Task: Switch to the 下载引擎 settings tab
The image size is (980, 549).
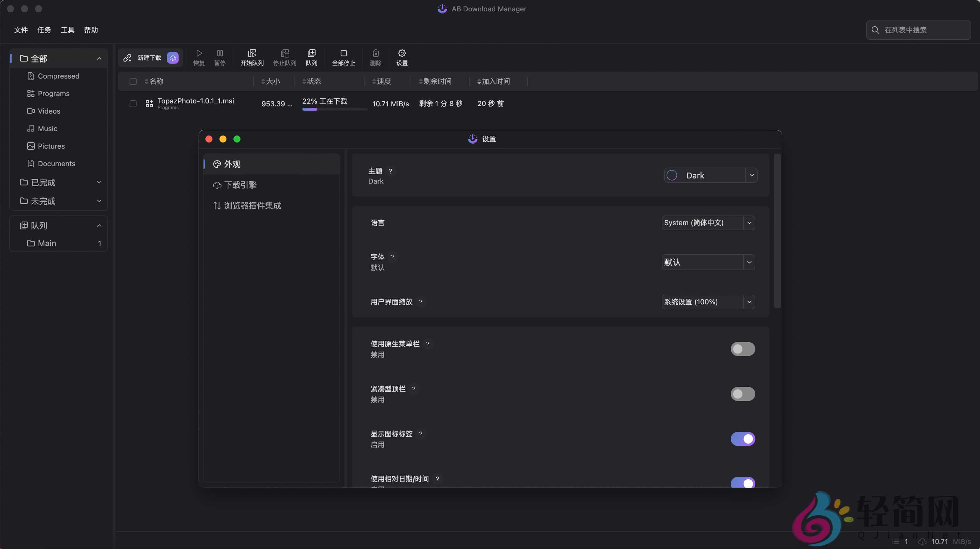Action: pyautogui.click(x=240, y=185)
